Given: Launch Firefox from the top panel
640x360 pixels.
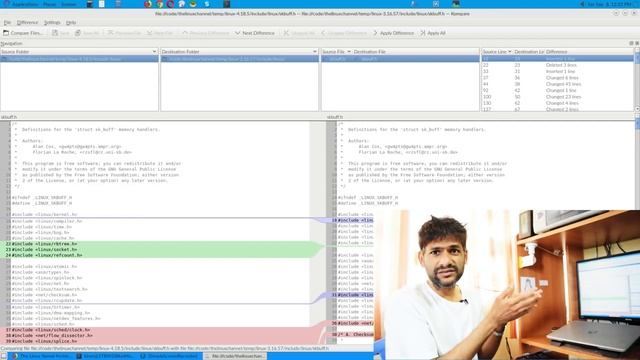Looking at the screenshot, I should (148, 4).
